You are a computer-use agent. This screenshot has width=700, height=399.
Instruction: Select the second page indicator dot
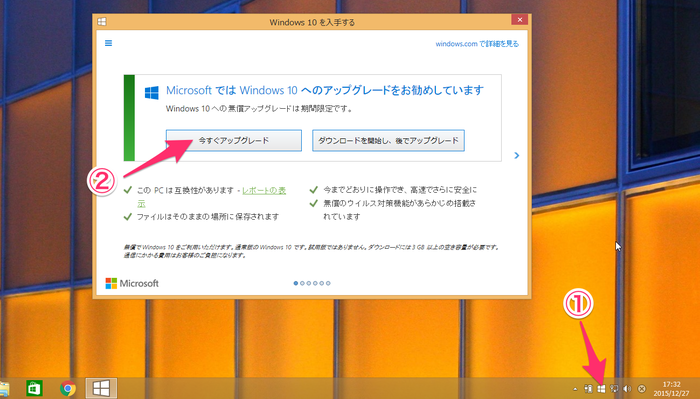(x=302, y=283)
